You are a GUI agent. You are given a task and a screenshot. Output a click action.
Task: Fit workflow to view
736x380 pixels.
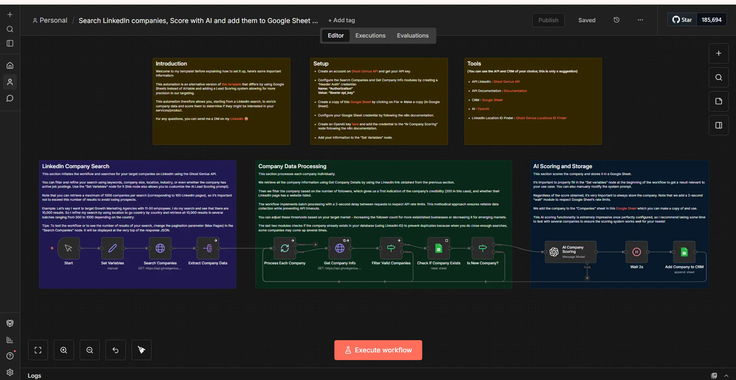[38, 350]
